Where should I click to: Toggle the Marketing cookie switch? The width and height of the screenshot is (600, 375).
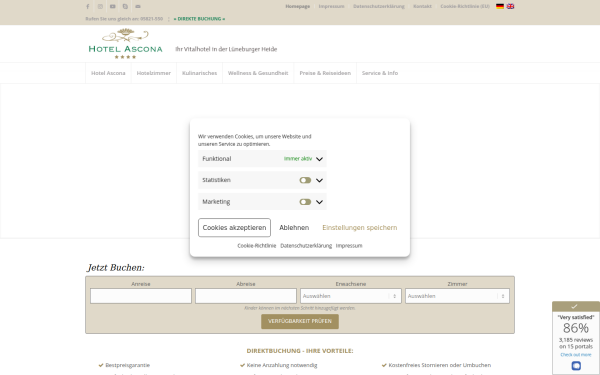pos(305,202)
